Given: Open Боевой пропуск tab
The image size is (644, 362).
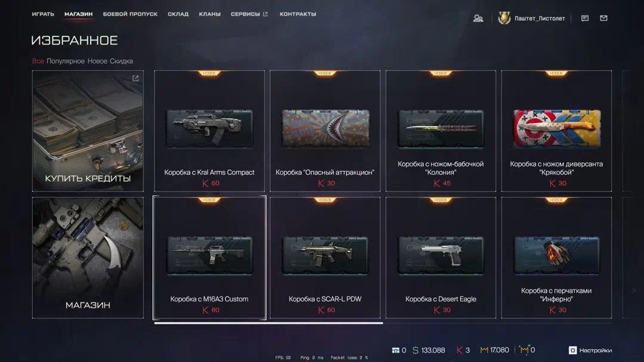Looking at the screenshot, I should (130, 14).
